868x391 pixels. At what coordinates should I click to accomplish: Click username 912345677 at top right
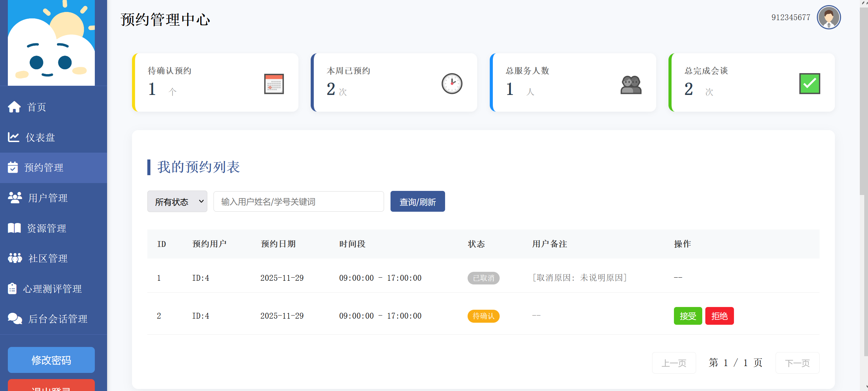point(791,17)
